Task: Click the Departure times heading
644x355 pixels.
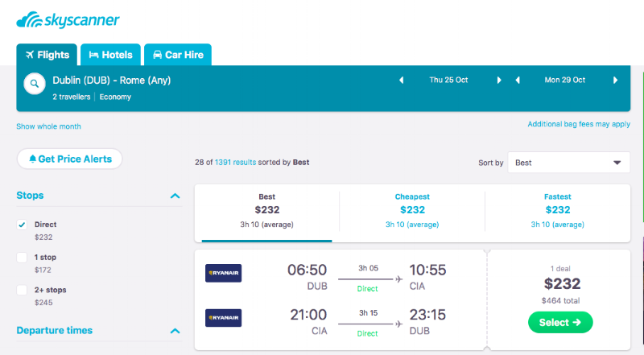Action: (x=54, y=330)
